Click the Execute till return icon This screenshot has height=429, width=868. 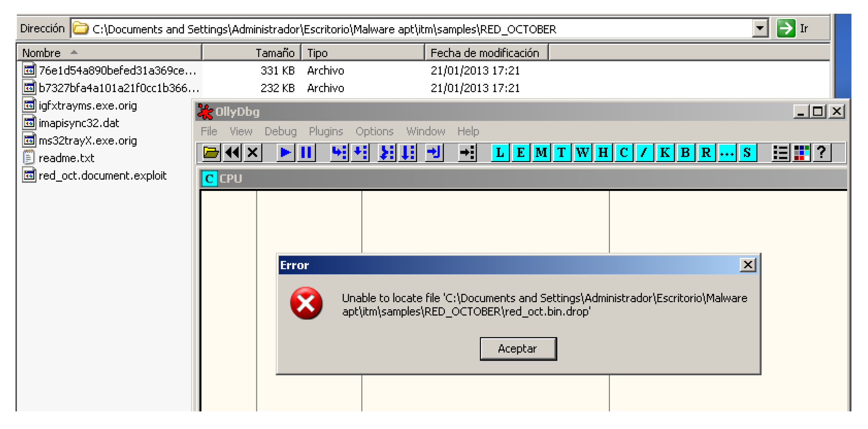tap(434, 153)
